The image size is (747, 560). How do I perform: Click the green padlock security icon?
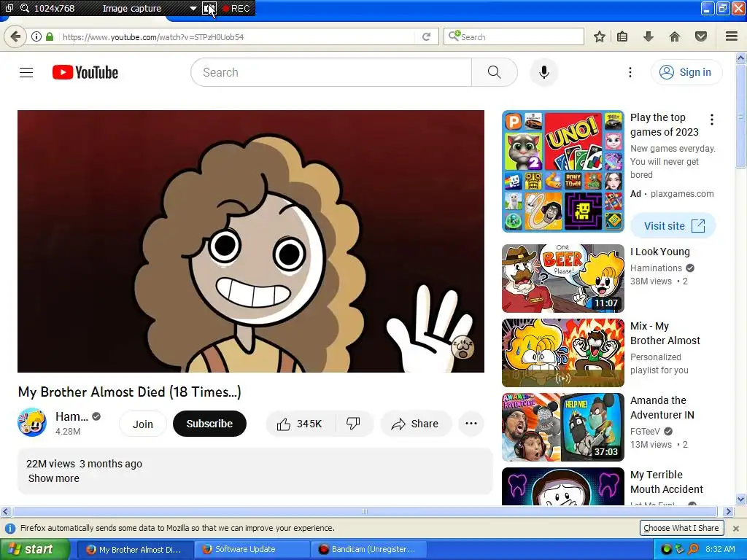click(x=50, y=36)
